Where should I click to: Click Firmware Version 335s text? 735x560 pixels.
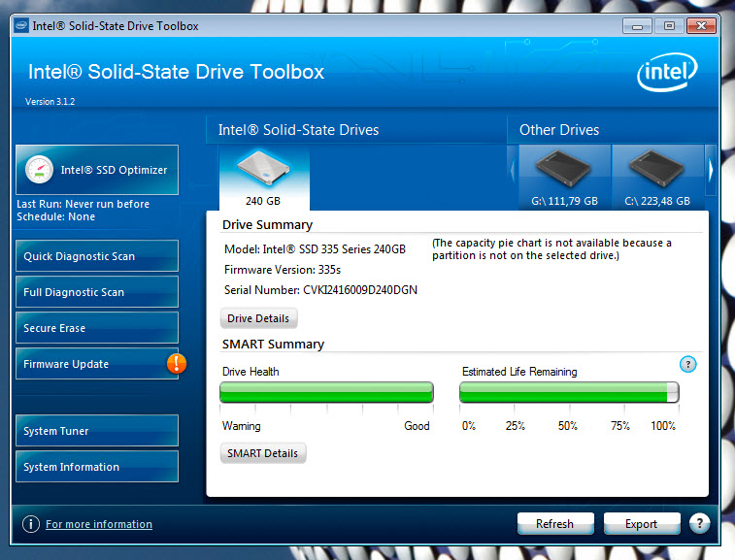click(283, 270)
